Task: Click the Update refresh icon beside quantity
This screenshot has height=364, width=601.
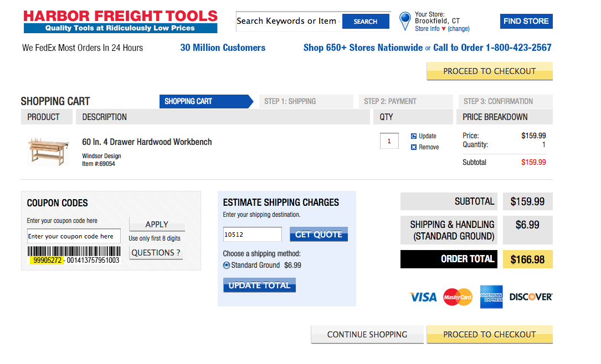Action: click(x=414, y=136)
